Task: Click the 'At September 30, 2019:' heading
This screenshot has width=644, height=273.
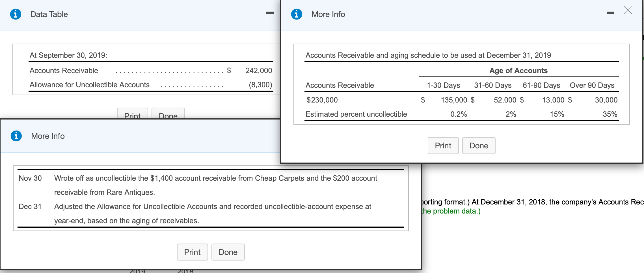Action: pyautogui.click(x=68, y=55)
